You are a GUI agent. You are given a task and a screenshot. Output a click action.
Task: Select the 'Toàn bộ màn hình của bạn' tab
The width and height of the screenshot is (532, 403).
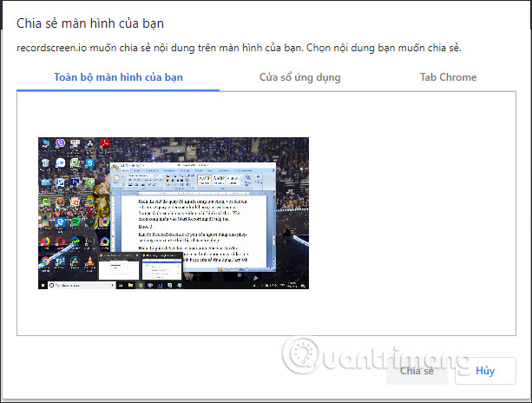[x=118, y=77]
